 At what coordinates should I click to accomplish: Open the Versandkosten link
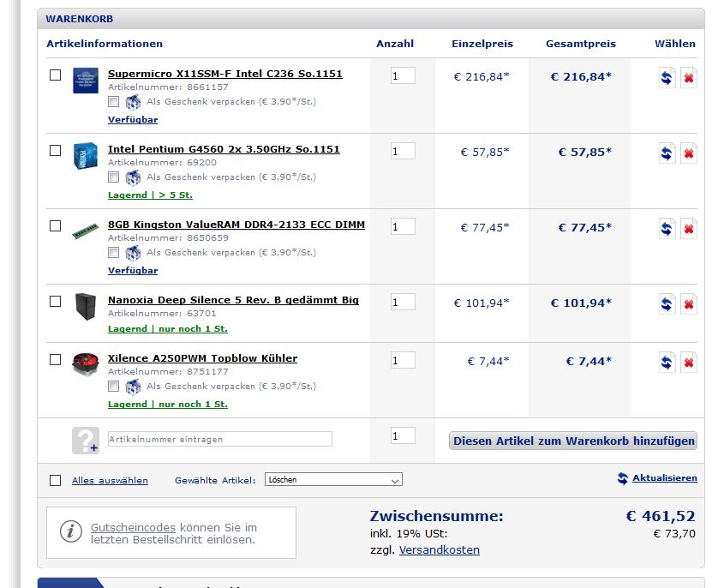click(440, 549)
